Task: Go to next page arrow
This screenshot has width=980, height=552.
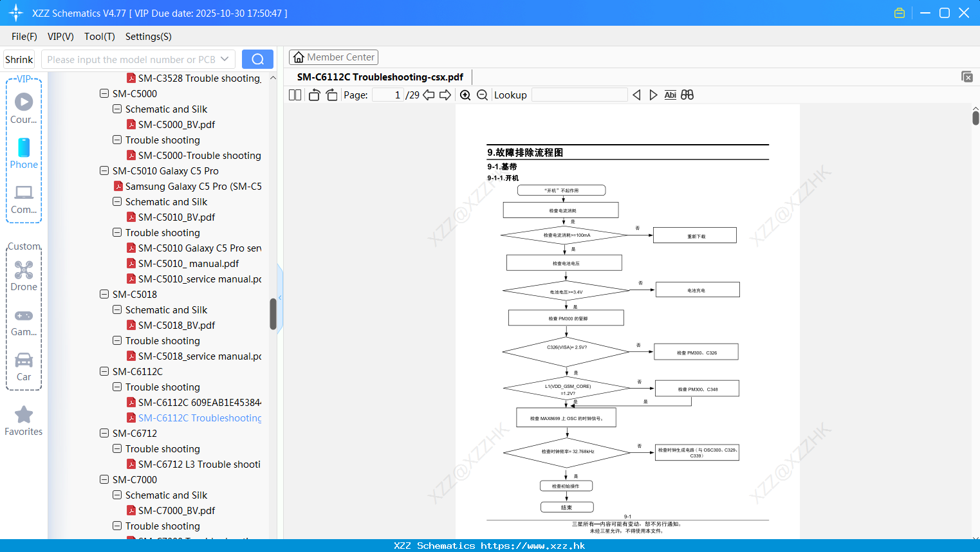Action: pos(445,95)
